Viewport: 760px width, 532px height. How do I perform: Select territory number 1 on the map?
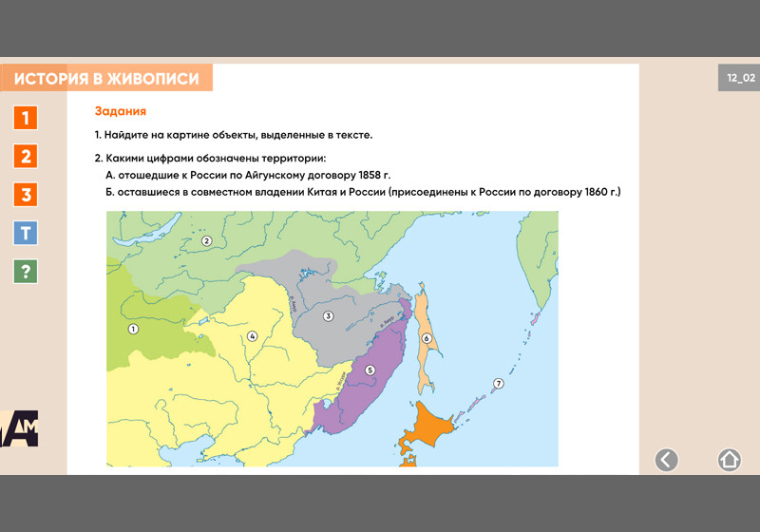pyautogui.click(x=133, y=329)
